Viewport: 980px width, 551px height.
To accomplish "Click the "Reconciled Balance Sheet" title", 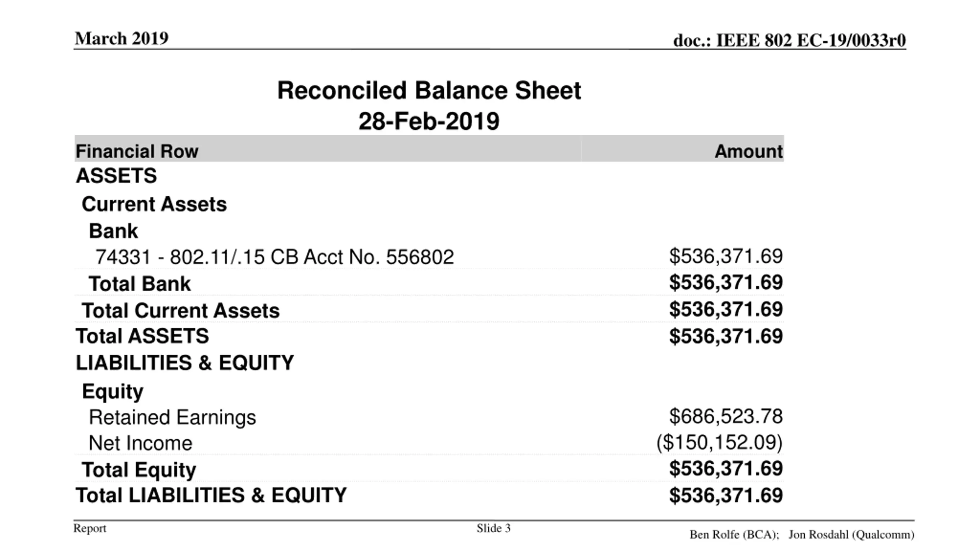I will [x=429, y=91].
